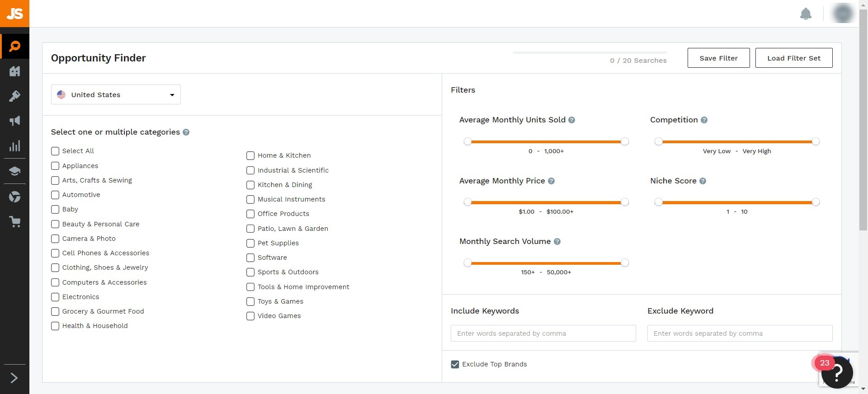Image resolution: width=868 pixels, height=394 pixels.
Task: Uncheck Exclude Top Brands
Action: [455, 364]
